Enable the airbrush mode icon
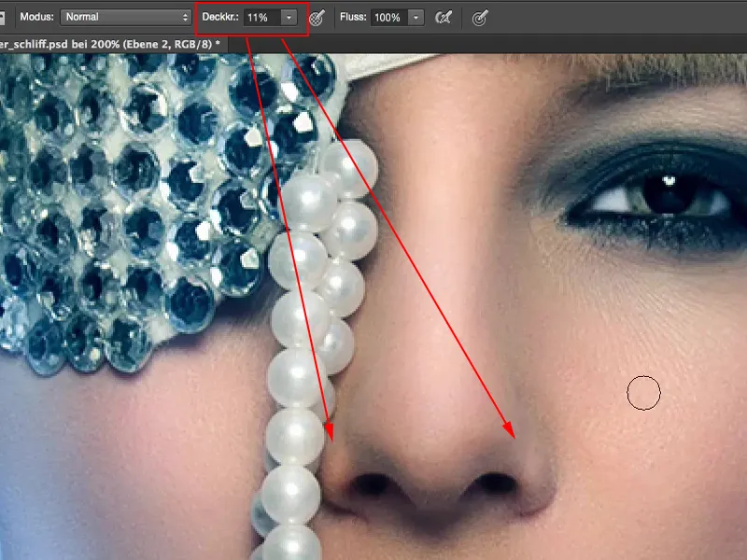Screen dimensions: 747x560 (444, 18)
